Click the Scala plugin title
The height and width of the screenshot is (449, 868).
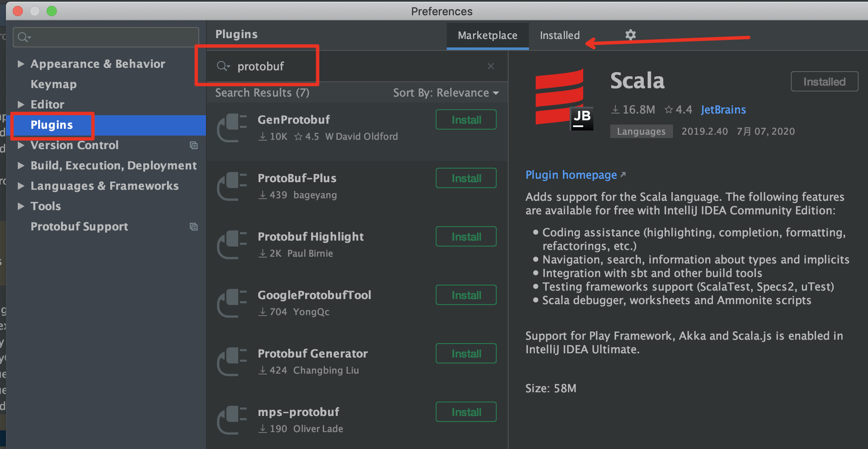point(637,81)
